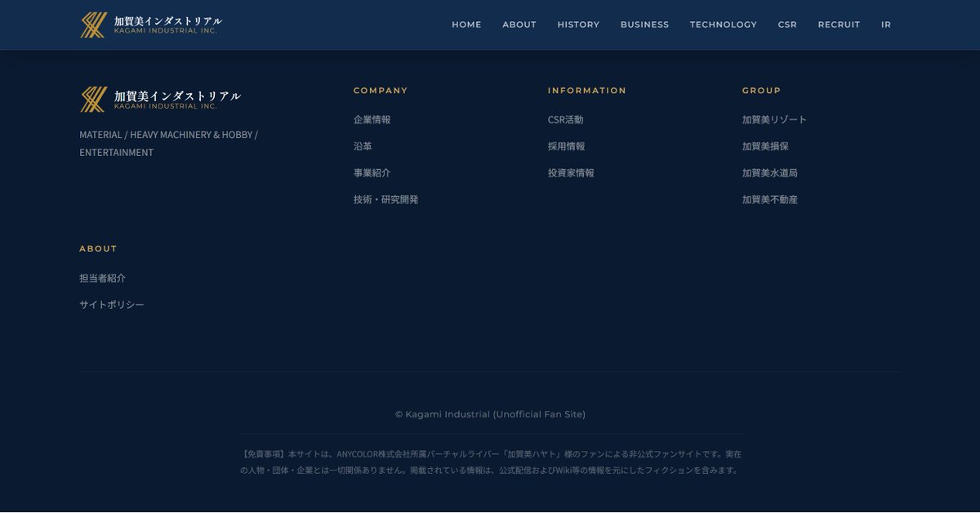Visit the 採用情報 link
The width and height of the screenshot is (980, 513).
click(x=567, y=146)
